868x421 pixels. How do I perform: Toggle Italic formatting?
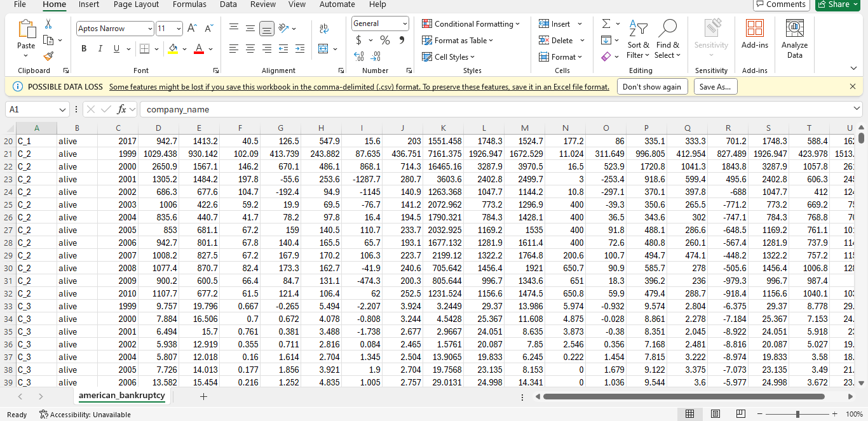click(100, 49)
